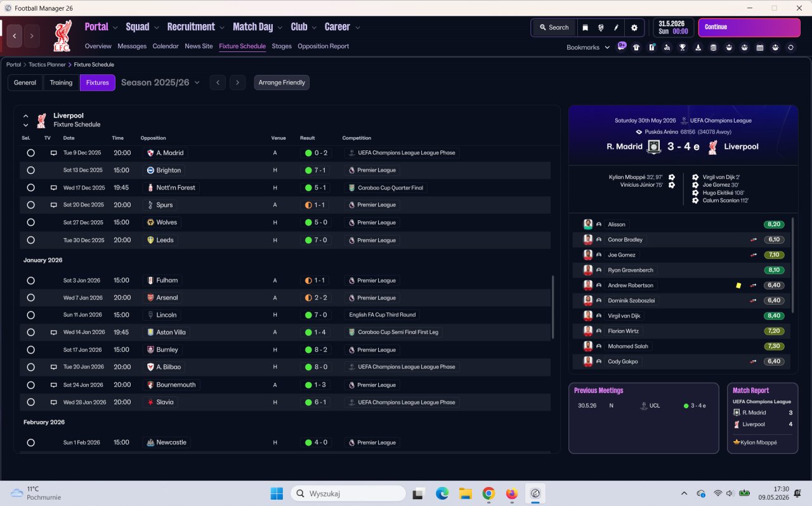Open Chrome from the Windows taskbar
Screen dimensions: 812x506
(488, 493)
